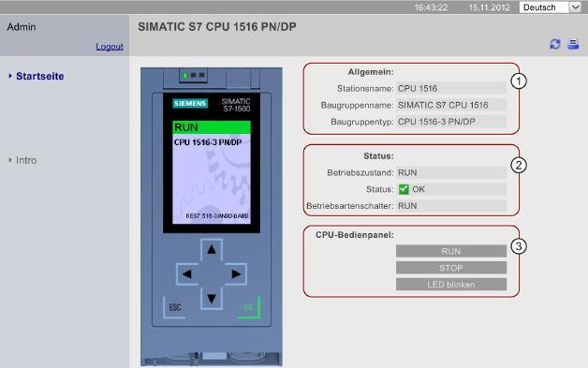Screen dimensions: 588x368
Task: Click the date 15.11.2012 in header
Action: pos(489,7)
